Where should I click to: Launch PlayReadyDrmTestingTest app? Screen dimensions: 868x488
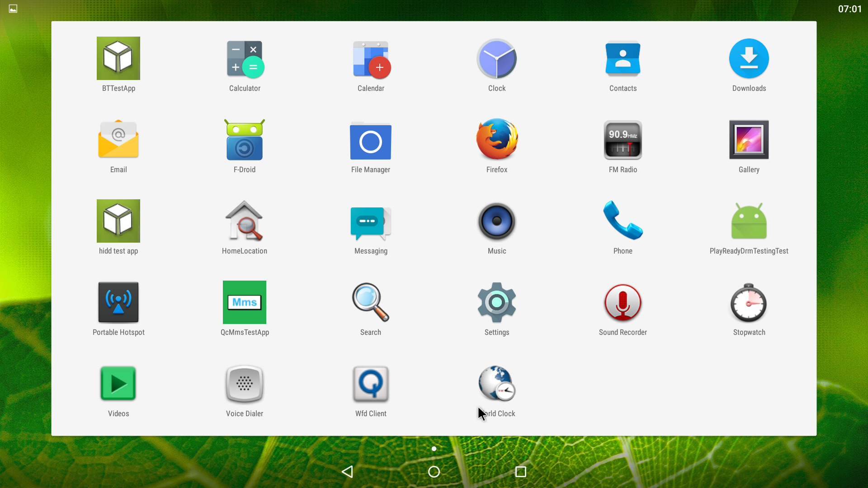click(749, 221)
